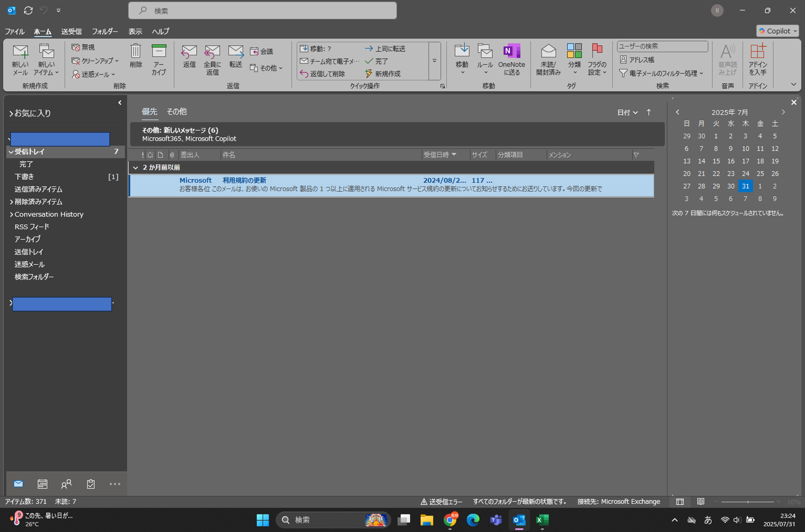Open the その他 reply dropdown
805x532 pixels.
pos(266,68)
